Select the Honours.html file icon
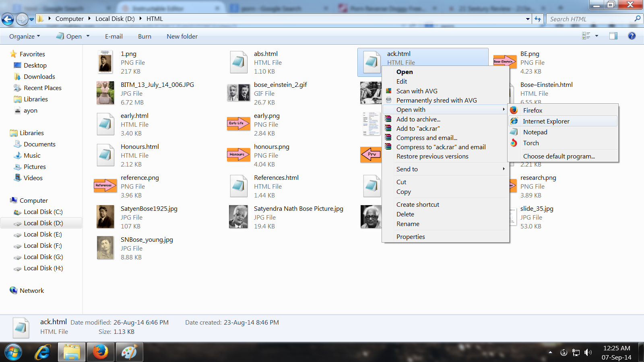The width and height of the screenshot is (644, 362). click(x=105, y=155)
